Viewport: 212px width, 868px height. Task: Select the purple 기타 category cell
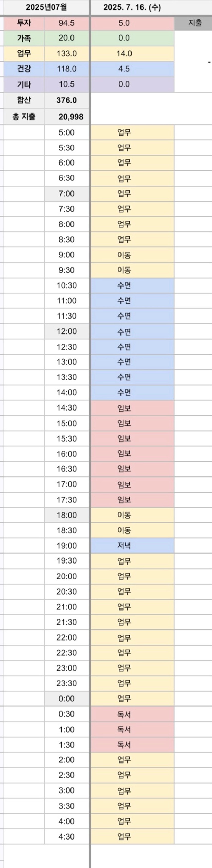click(24, 84)
